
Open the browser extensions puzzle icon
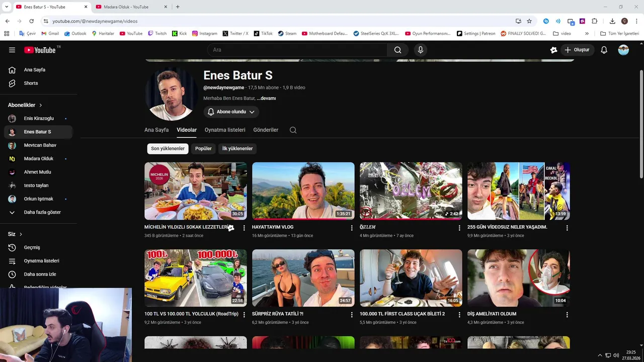[x=594, y=21]
